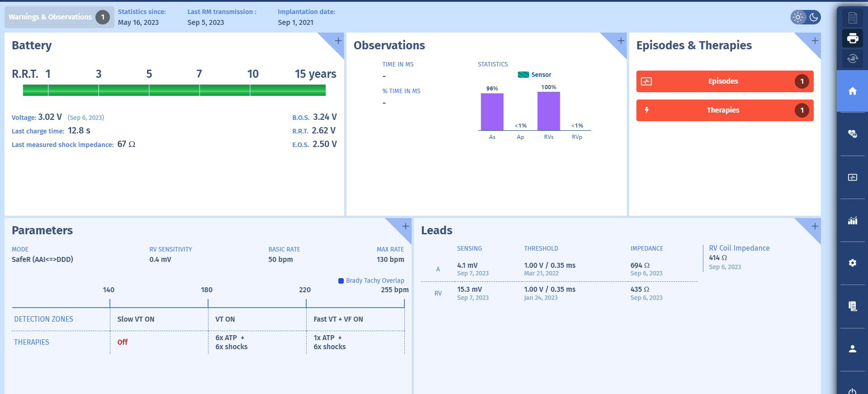Screen dimensions: 868x394
Task: Expand the Parameters panel
Action: point(405,226)
